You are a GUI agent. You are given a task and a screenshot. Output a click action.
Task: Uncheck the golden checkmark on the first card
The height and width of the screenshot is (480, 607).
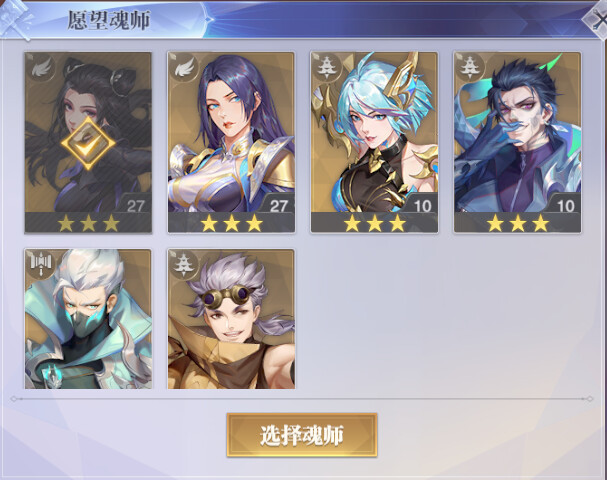pyautogui.click(x=88, y=144)
